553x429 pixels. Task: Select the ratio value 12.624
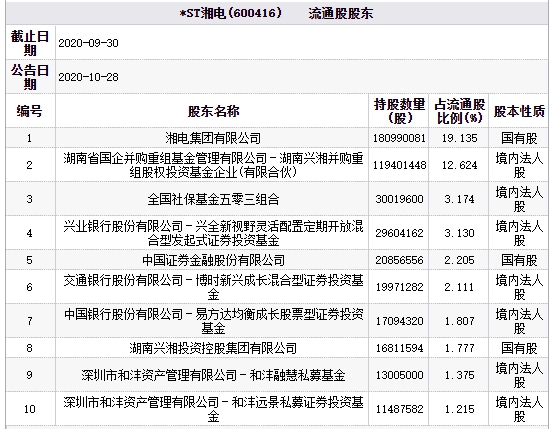click(460, 165)
